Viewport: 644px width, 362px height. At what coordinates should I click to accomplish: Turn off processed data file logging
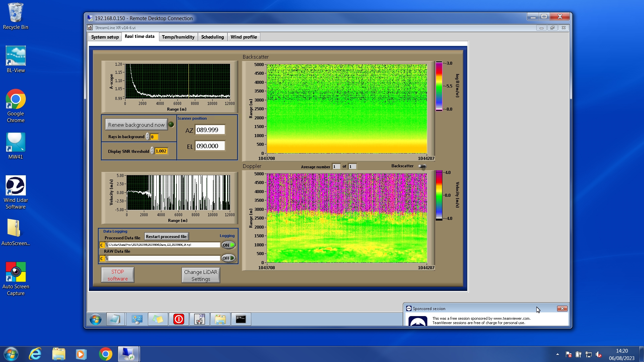coord(228,245)
